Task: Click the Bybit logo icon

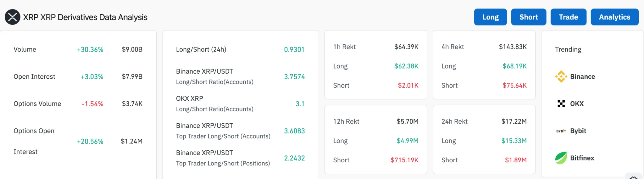Action: [561, 131]
